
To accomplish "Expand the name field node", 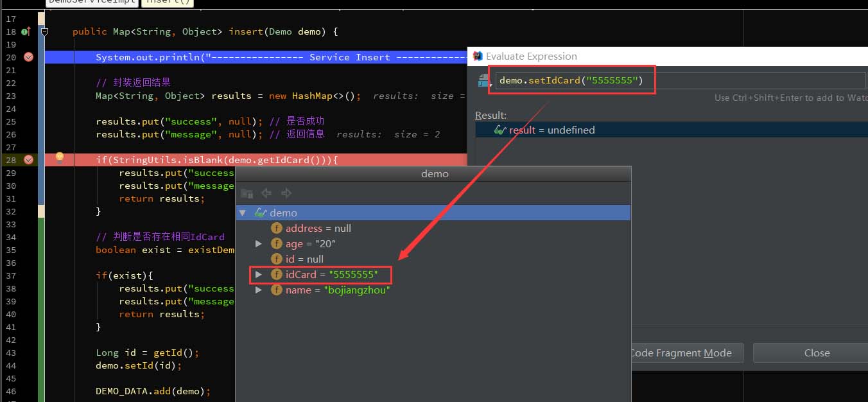I will (258, 290).
